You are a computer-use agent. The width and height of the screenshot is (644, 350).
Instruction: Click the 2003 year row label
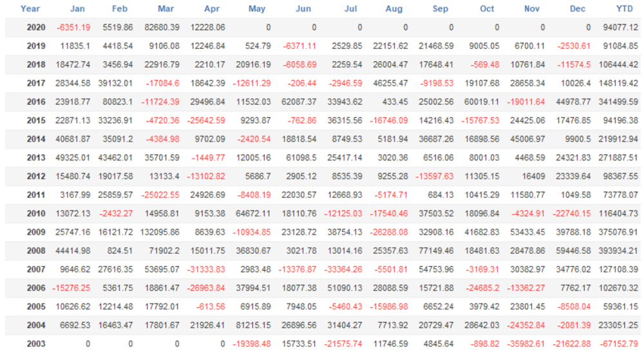(36, 344)
